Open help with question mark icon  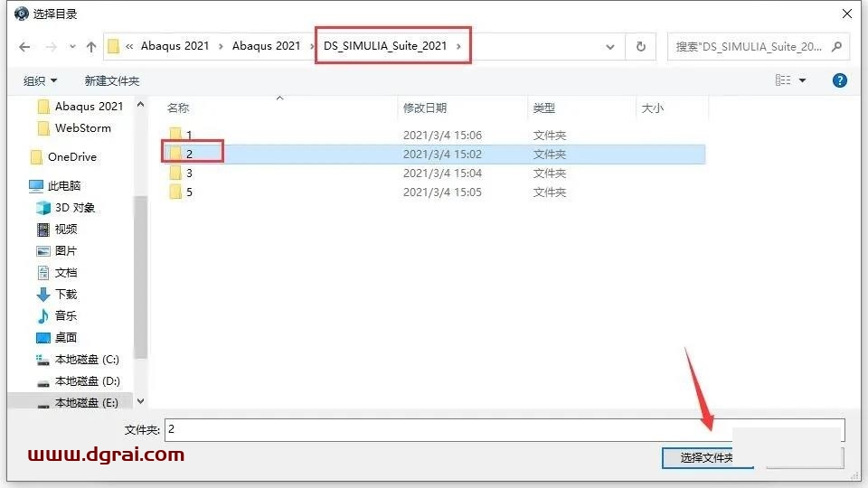click(x=840, y=80)
